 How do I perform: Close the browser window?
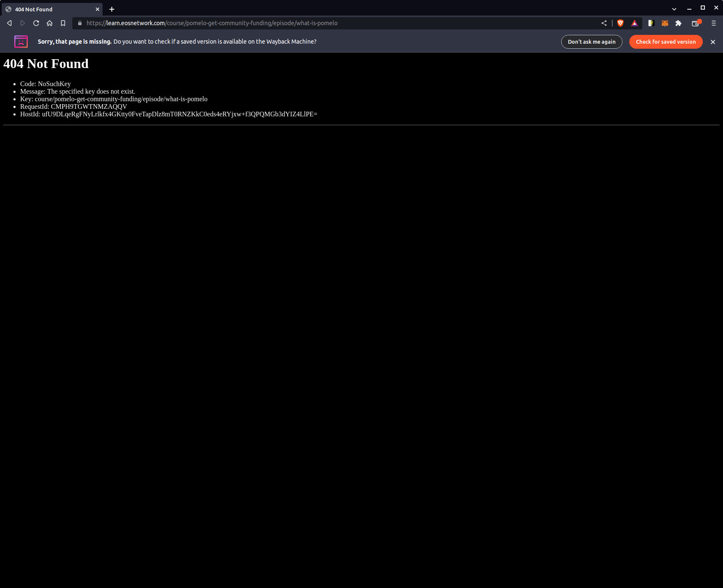click(x=716, y=8)
